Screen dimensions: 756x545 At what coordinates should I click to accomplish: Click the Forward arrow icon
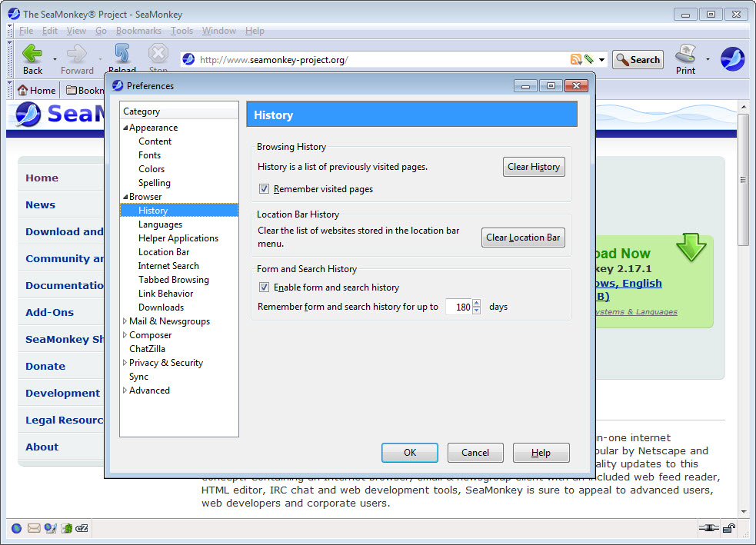coord(77,54)
